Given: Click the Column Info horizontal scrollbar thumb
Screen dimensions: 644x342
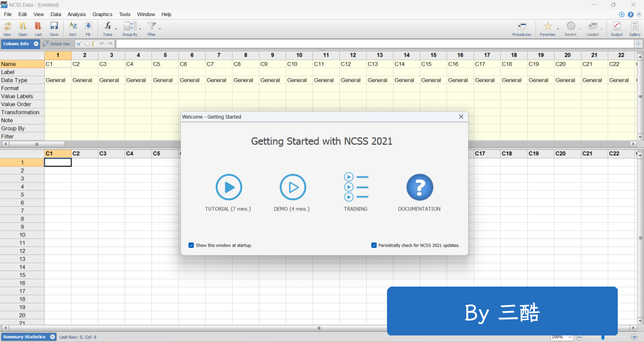Looking at the screenshot, I should [x=37, y=144].
